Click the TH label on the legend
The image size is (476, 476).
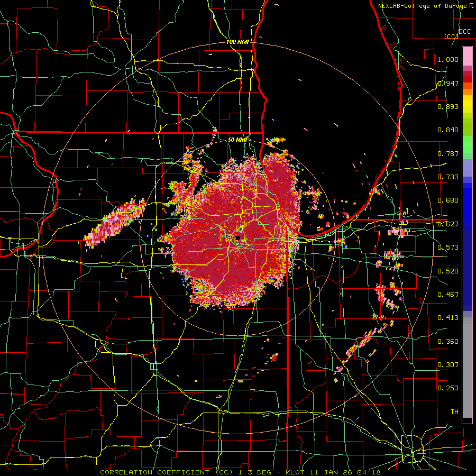tap(454, 412)
